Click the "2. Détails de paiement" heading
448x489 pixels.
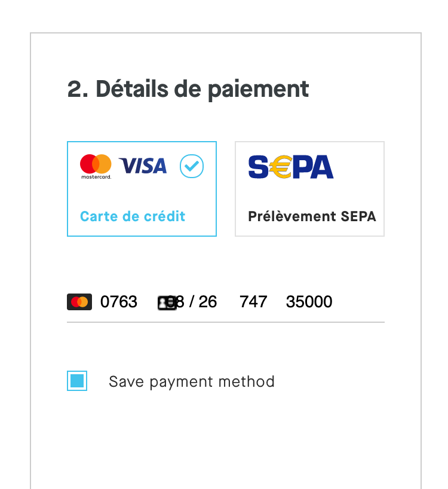[188, 89]
